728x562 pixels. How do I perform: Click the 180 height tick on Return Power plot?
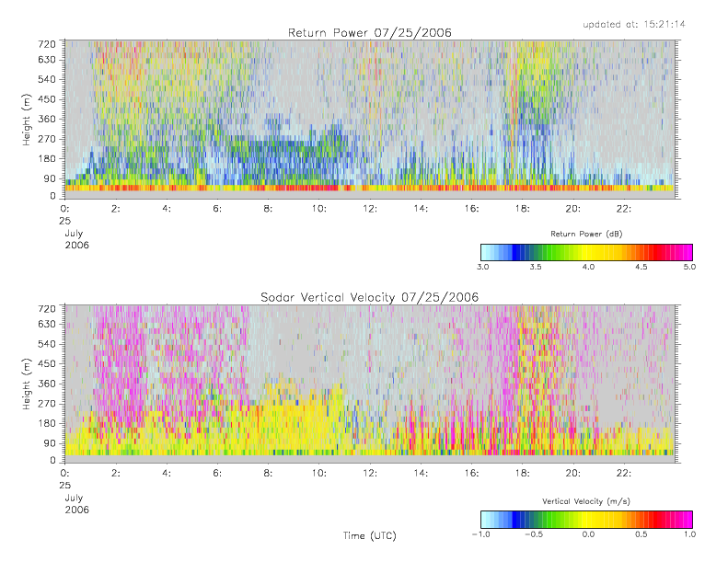click(46, 159)
